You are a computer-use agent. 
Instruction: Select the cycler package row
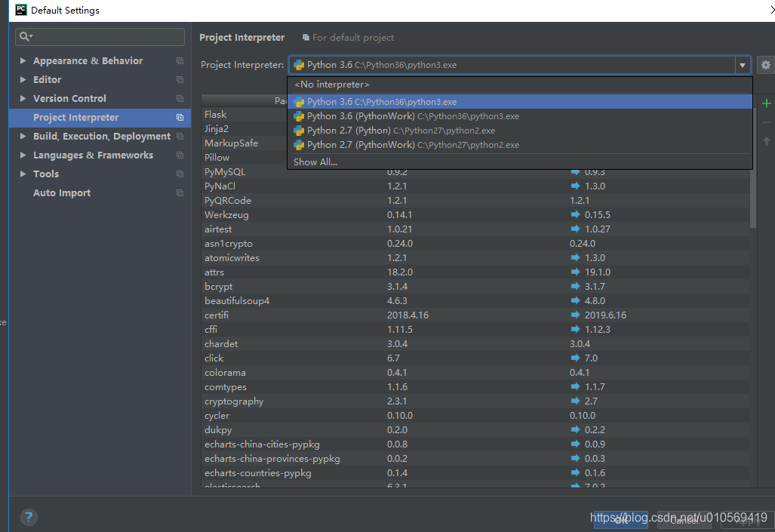click(x=475, y=415)
